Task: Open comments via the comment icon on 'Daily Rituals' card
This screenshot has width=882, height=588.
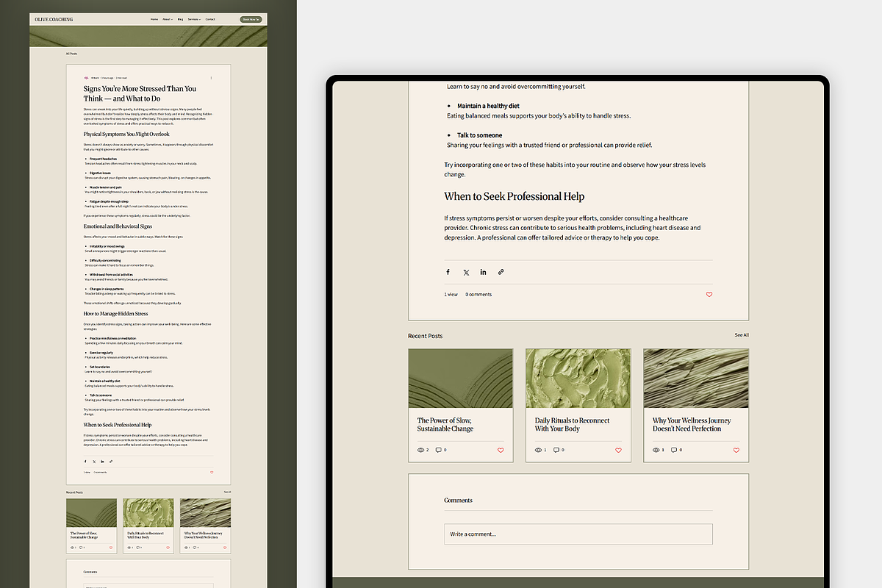Action: coord(558,450)
